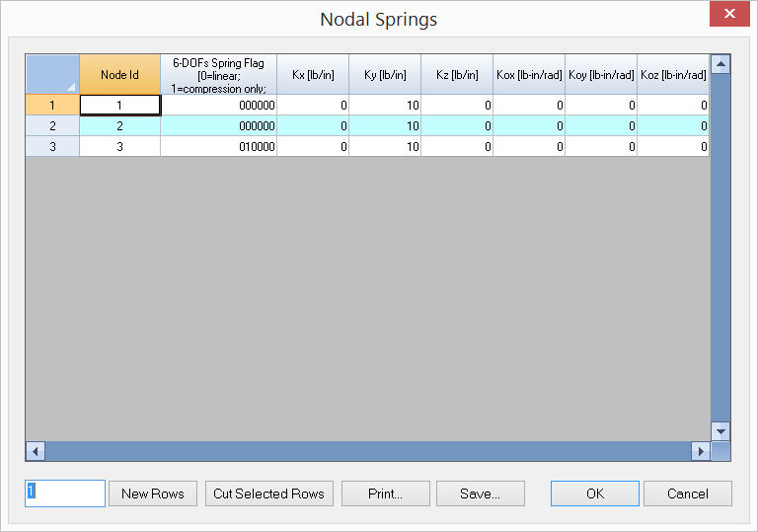Select the Ky [lb/in] column header

[385, 75]
